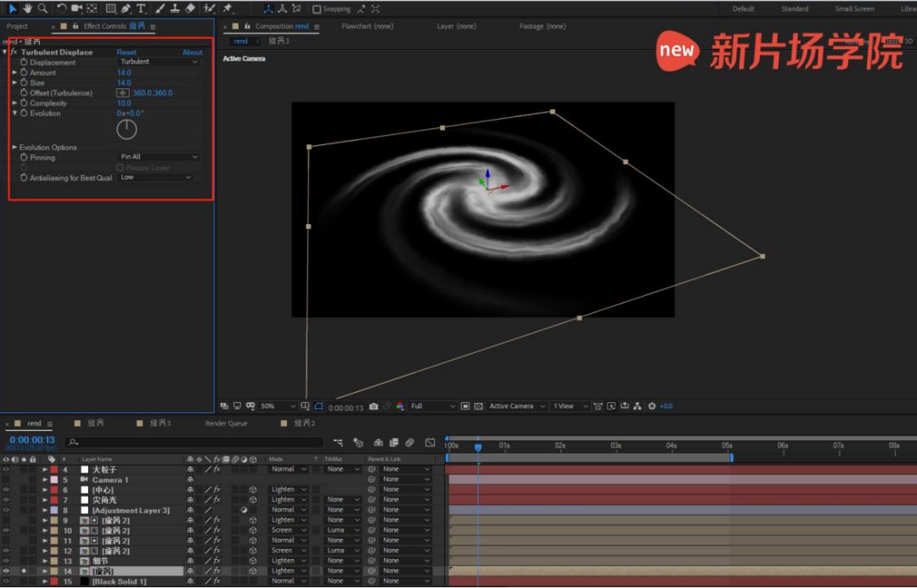This screenshot has width=917, height=588.
Task: Click the About link for Turbulent Displace
Action: [192, 53]
